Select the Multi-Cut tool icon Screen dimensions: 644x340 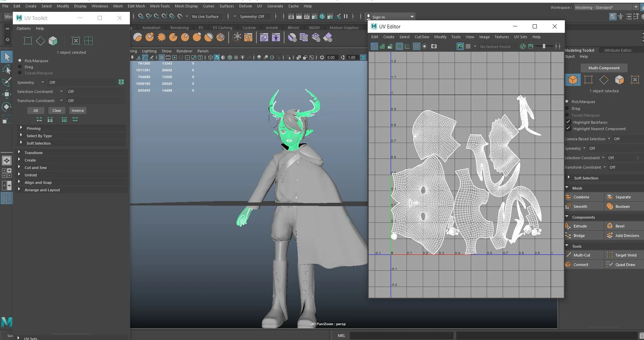pyautogui.click(x=568, y=255)
